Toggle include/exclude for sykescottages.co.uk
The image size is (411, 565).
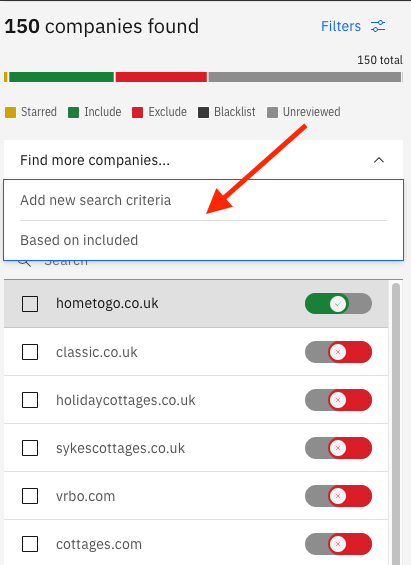coord(338,448)
